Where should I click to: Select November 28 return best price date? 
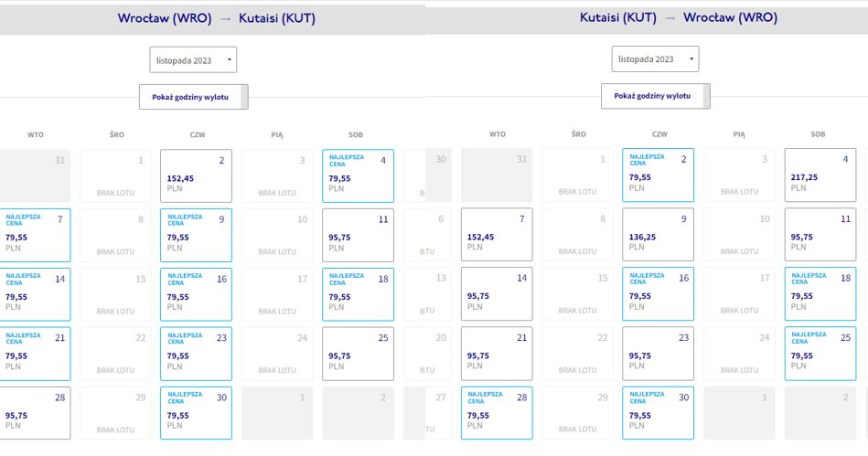[497, 413]
